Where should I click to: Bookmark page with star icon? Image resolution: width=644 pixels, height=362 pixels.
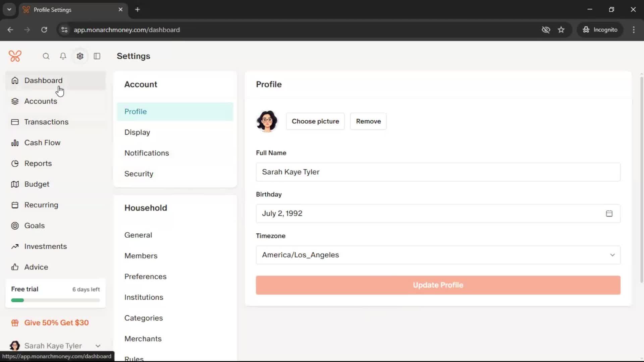coord(561,30)
